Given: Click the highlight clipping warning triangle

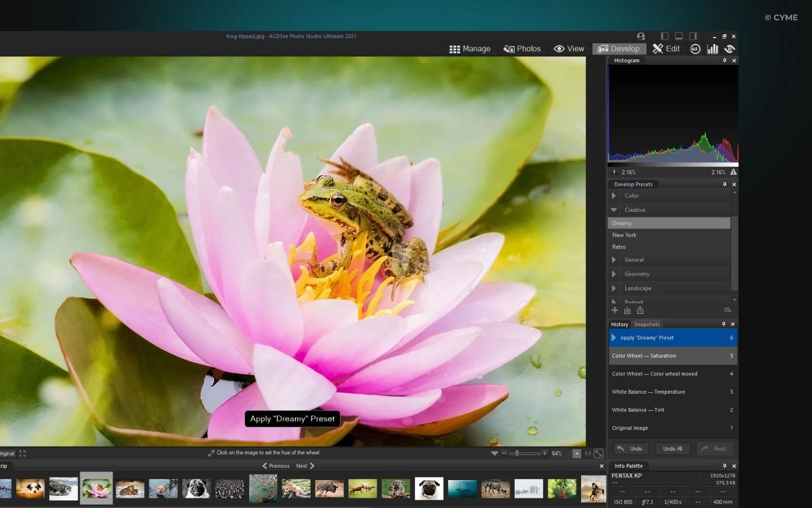Looking at the screenshot, I should (x=733, y=172).
